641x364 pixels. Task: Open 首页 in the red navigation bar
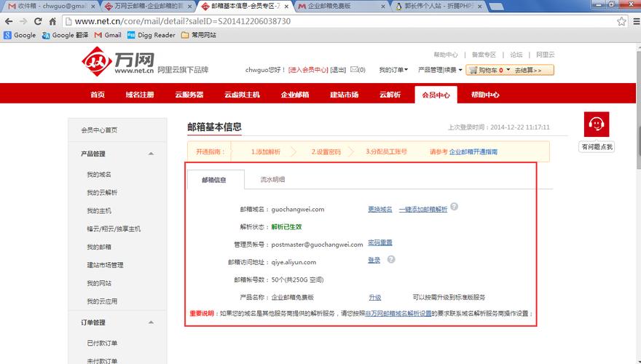coord(98,95)
